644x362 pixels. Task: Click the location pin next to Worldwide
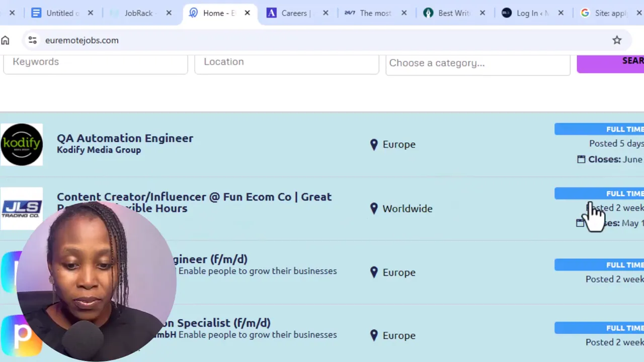click(374, 208)
